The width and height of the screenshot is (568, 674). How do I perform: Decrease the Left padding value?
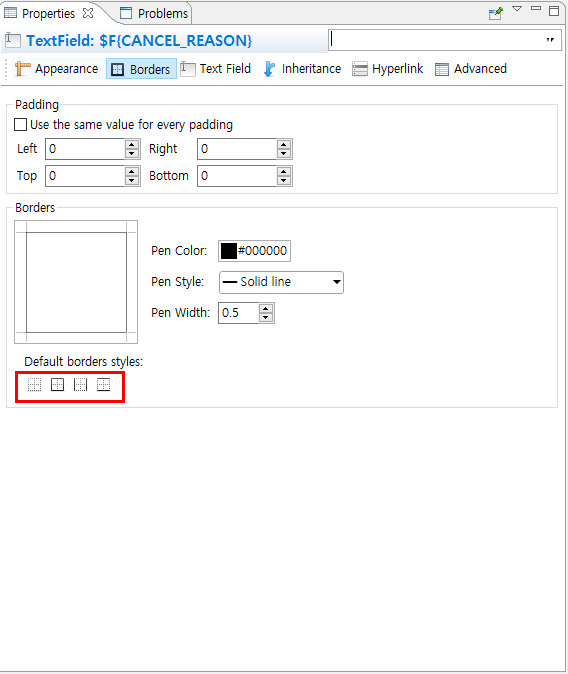point(132,154)
